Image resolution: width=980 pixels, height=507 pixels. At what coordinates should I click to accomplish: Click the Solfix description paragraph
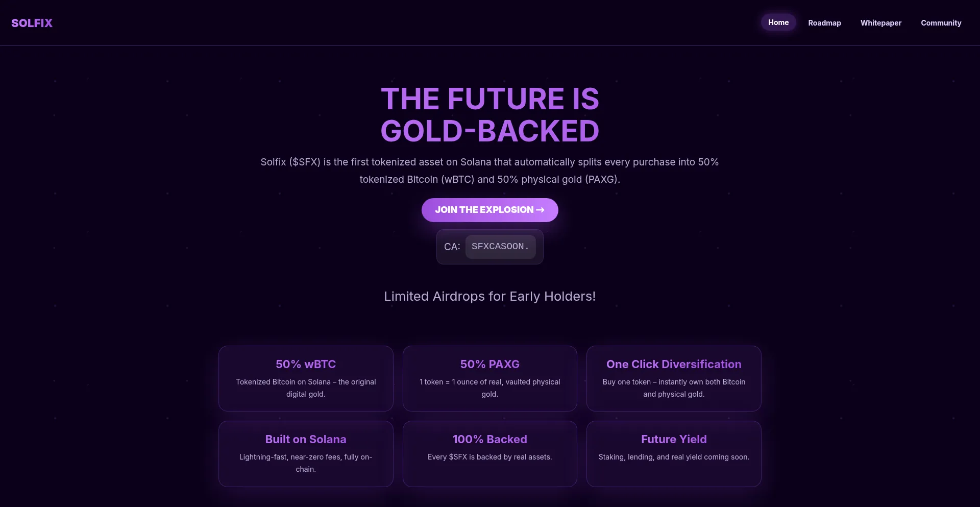pos(488,171)
